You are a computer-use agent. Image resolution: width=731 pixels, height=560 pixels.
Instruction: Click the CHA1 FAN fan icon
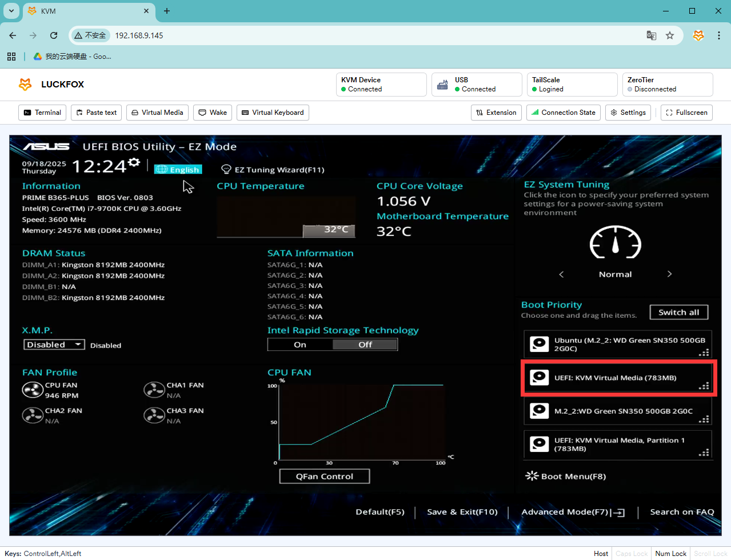(x=154, y=390)
